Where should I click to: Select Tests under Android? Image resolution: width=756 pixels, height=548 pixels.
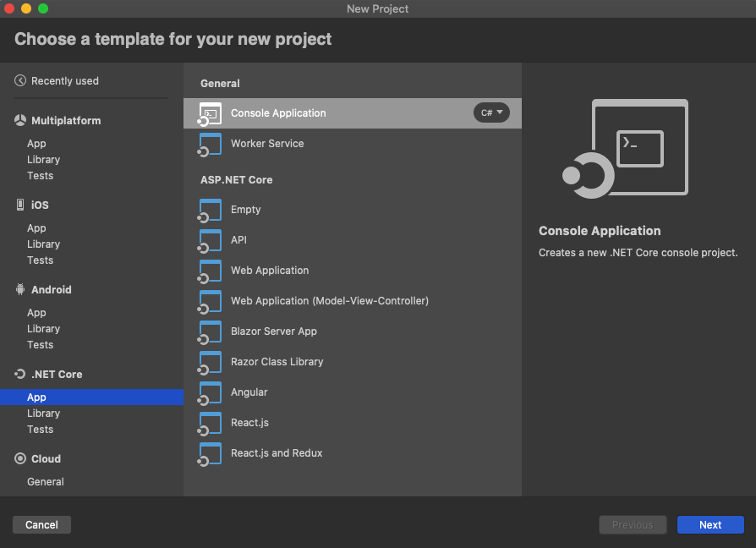coord(40,344)
